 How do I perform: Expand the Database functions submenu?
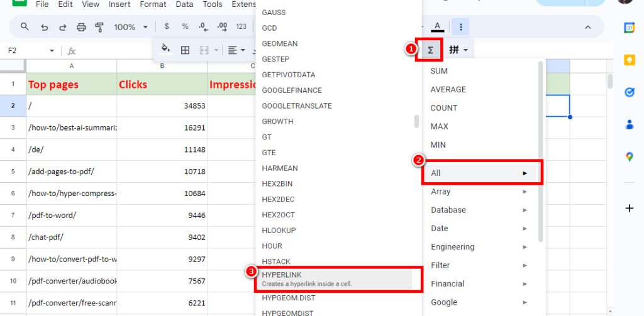(480, 210)
